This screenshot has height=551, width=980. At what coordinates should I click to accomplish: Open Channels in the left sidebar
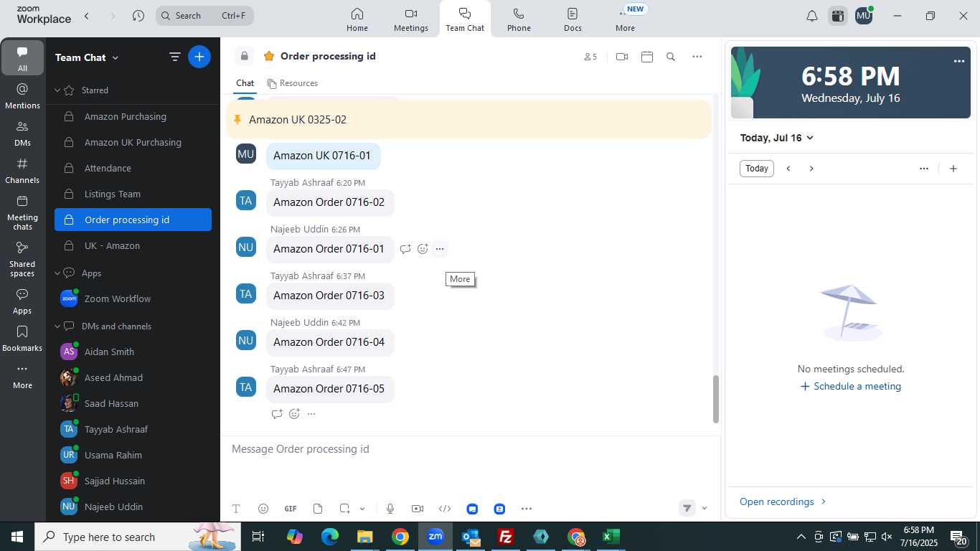click(22, 170)
